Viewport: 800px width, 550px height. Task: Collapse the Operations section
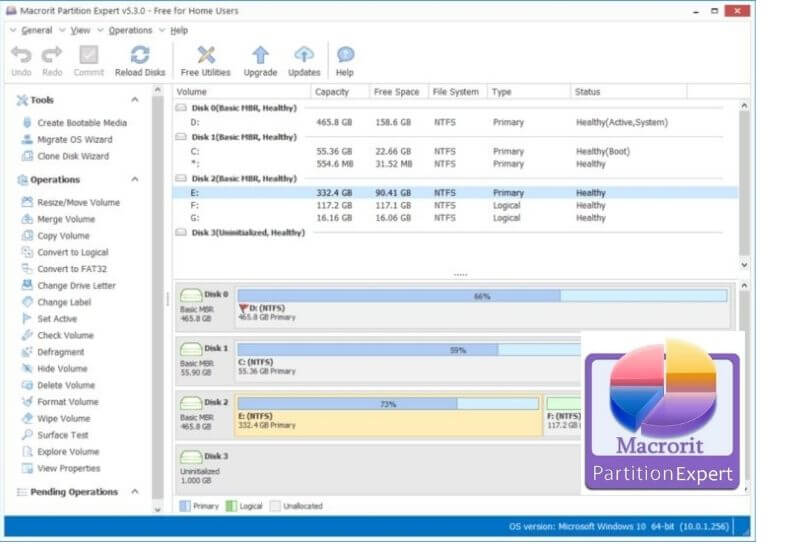pos(135,180)
